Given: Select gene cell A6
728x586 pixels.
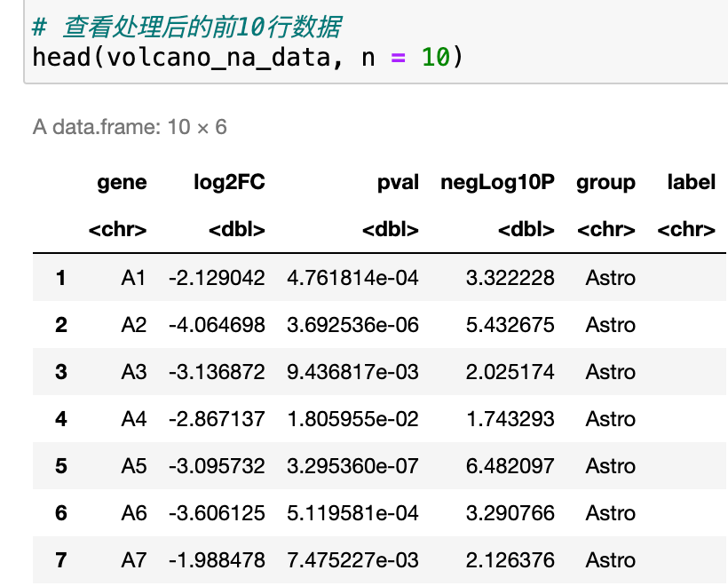Looking at the screenshot, I should coord(134,513).
